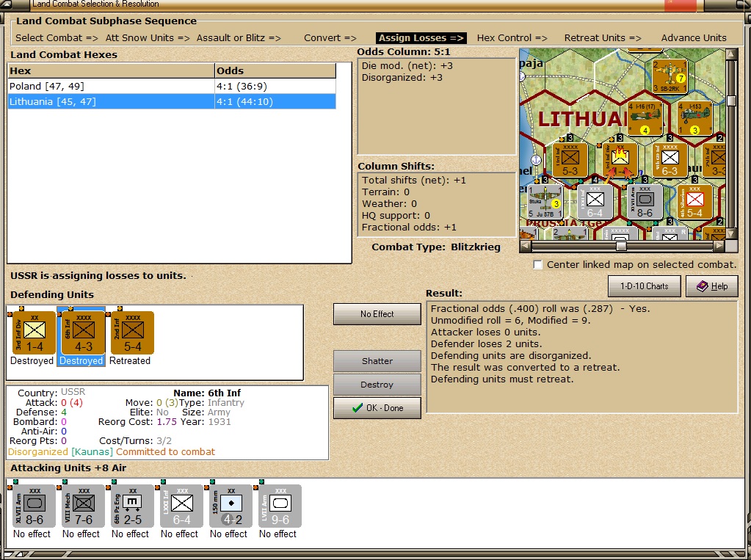Image resolution: width=751 pixels, height=560 pixels.
Task: Click the map scroll up arrow
Action: (731, 54)
